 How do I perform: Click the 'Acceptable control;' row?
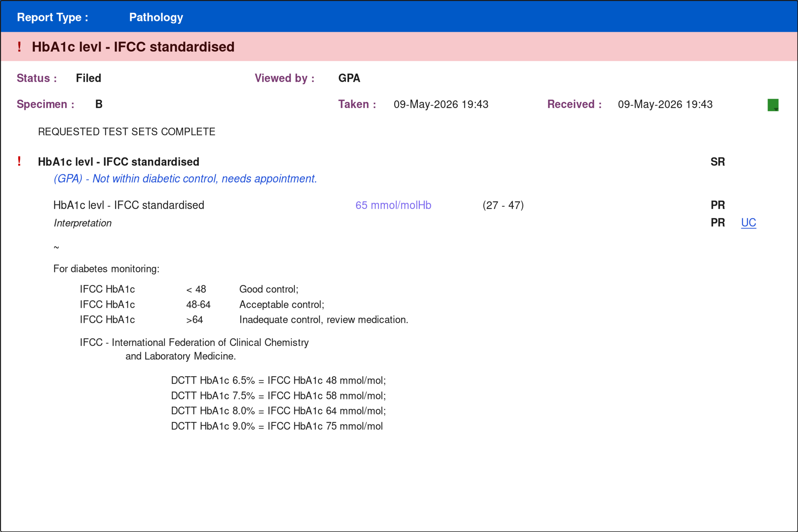[x=202, y=304]
